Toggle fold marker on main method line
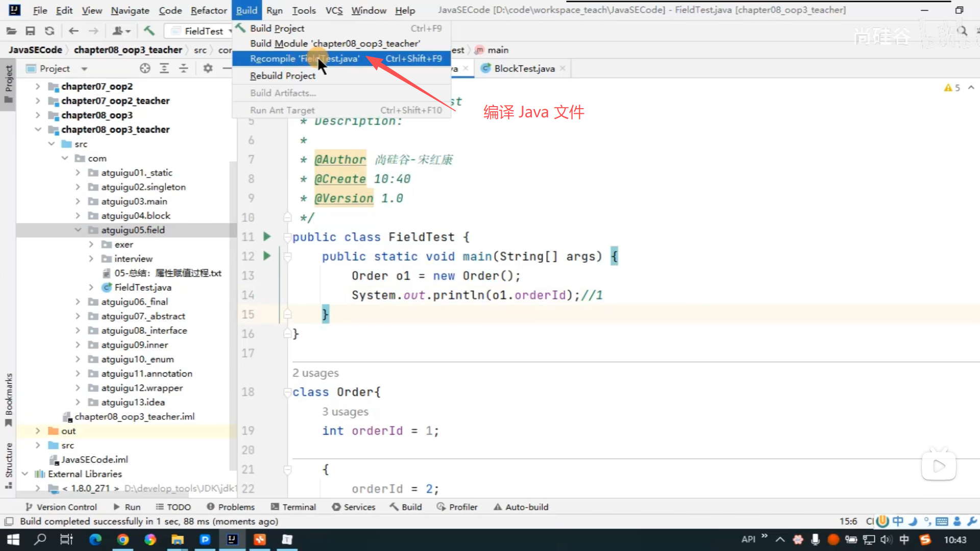The height and width of the screenshot is (551, 980). (x=287, y=257)
